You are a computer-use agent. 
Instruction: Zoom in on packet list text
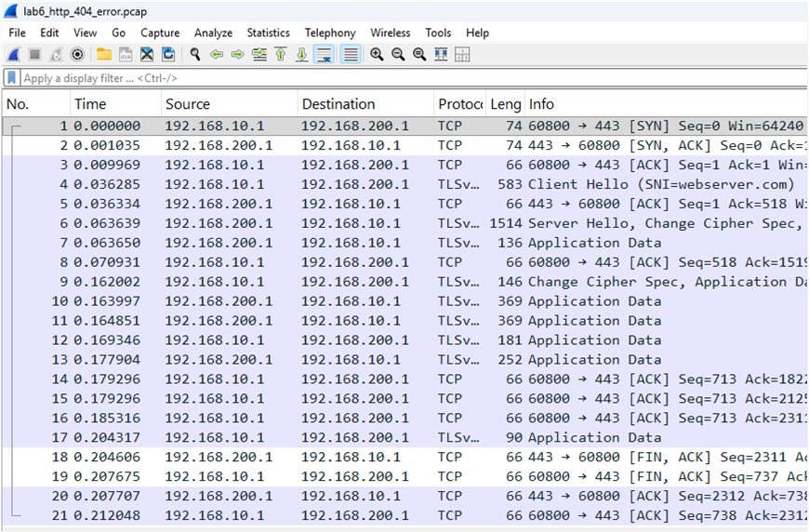(x=377, y=55)
